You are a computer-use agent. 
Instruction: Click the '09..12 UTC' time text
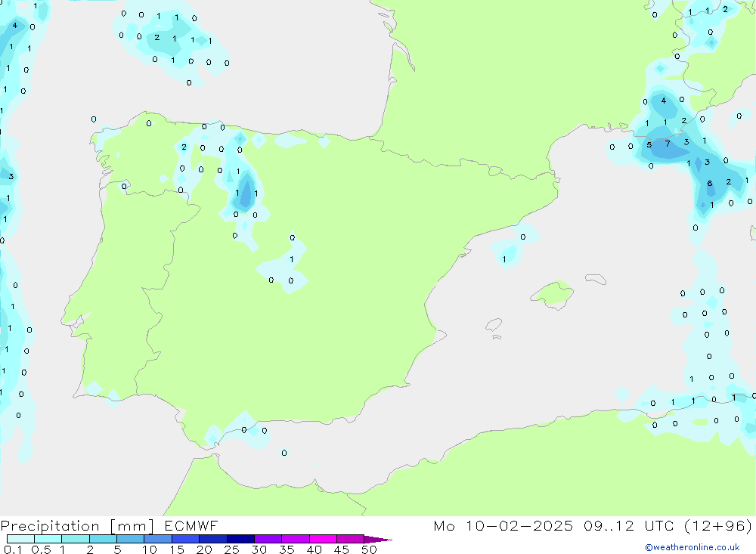click(x=629, y=525)
